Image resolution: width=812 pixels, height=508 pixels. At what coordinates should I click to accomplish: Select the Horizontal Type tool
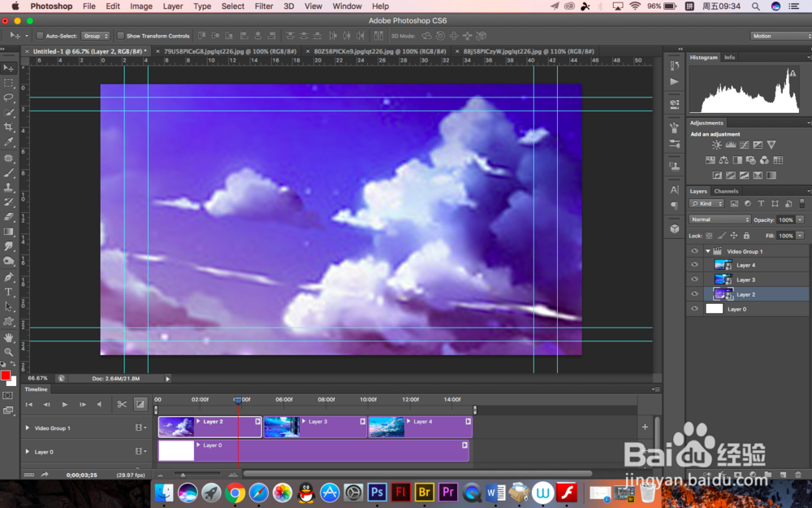[8, 292]
